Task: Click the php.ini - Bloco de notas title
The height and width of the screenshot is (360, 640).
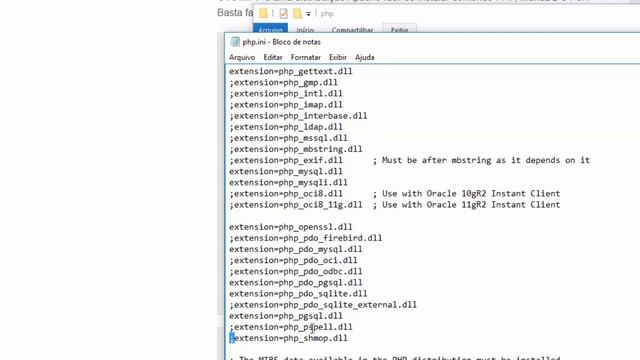Action: click(282, 42)
